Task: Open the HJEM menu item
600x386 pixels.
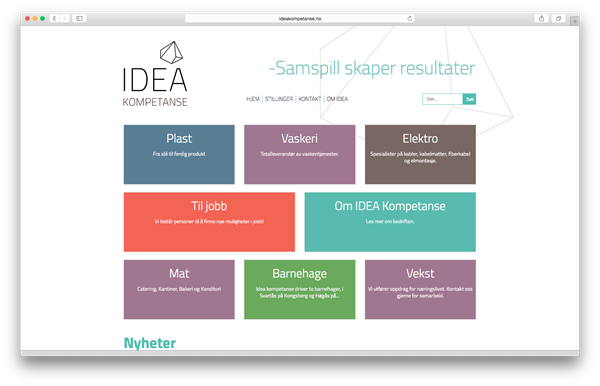Action: tap(253, 99)
